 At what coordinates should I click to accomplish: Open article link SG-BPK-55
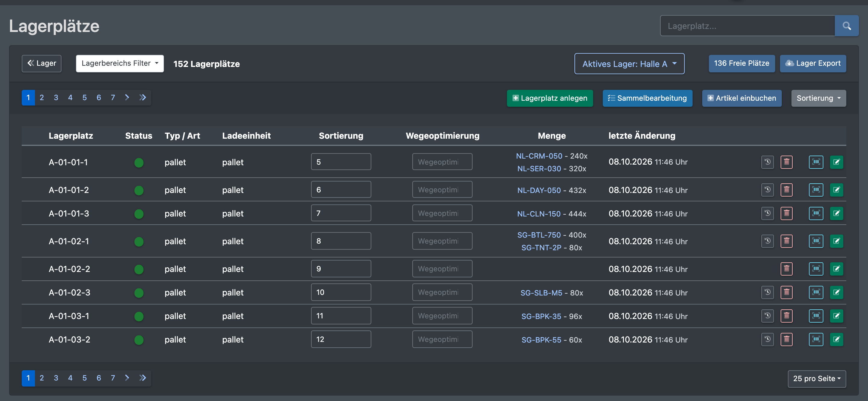tap(541, 340)
